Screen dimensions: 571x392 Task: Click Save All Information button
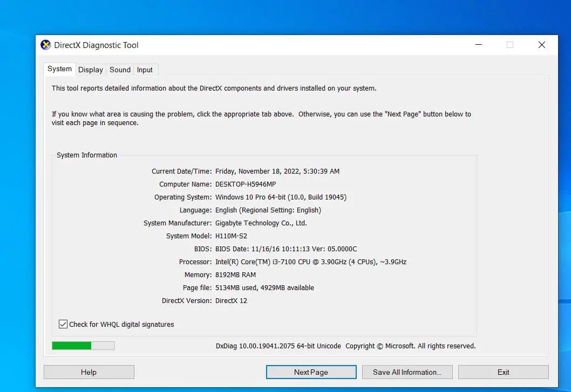407,372
